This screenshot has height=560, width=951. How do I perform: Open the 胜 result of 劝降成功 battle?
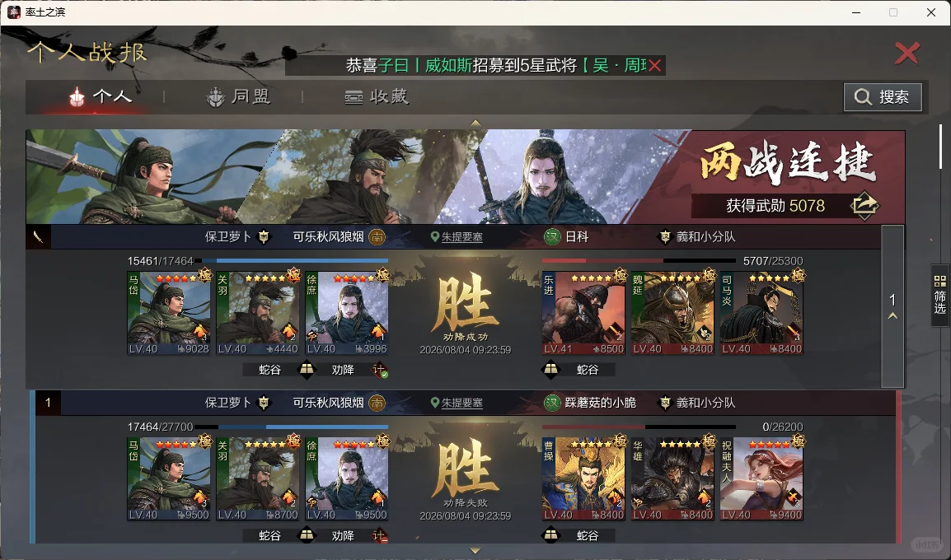[x=465, y=301]
